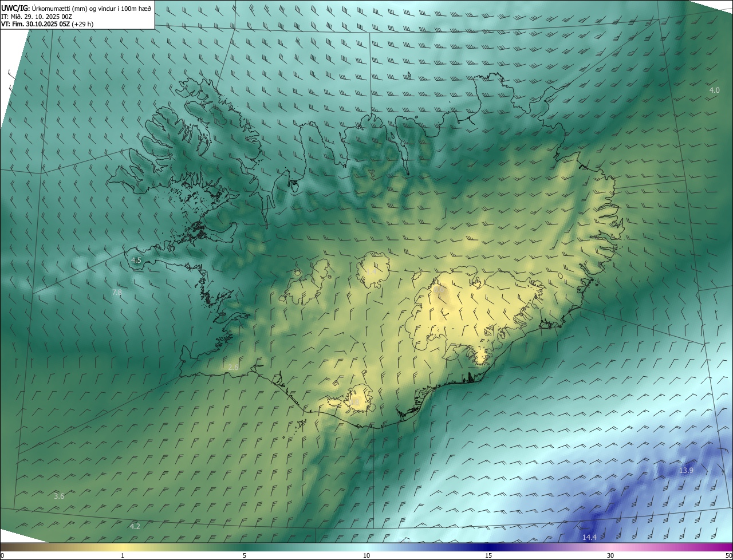Click the 13.9 value label on the map
Screen dimensions: 733x560
click(686, 470)
